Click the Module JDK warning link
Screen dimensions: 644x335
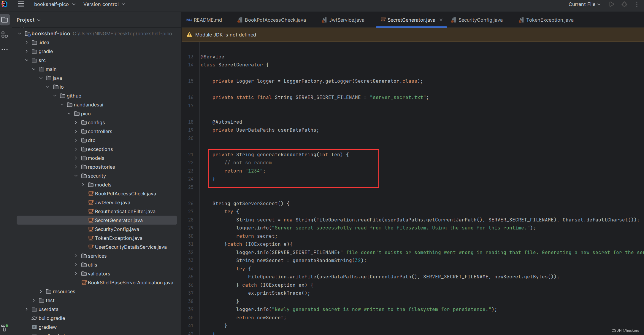point(225,35)
